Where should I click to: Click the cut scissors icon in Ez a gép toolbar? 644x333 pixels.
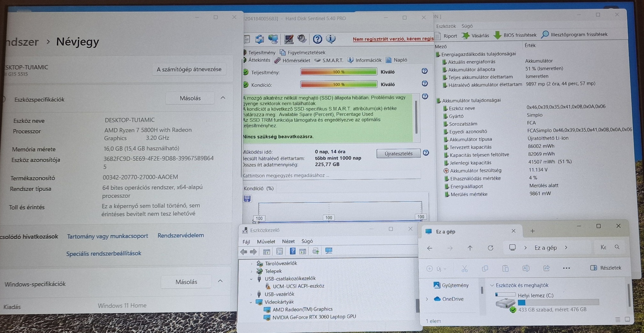click(465, 269)
